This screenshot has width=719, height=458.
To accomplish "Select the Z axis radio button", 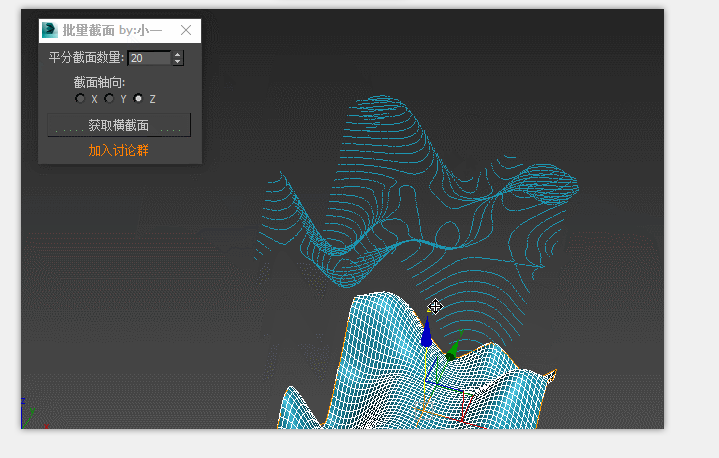I will (138, 99).
